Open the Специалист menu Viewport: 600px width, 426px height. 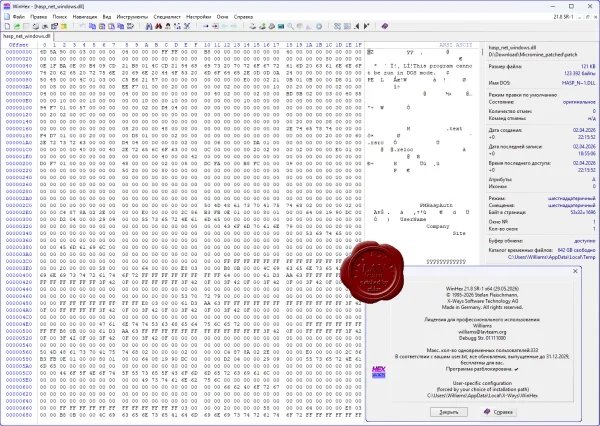click(167, 17)
